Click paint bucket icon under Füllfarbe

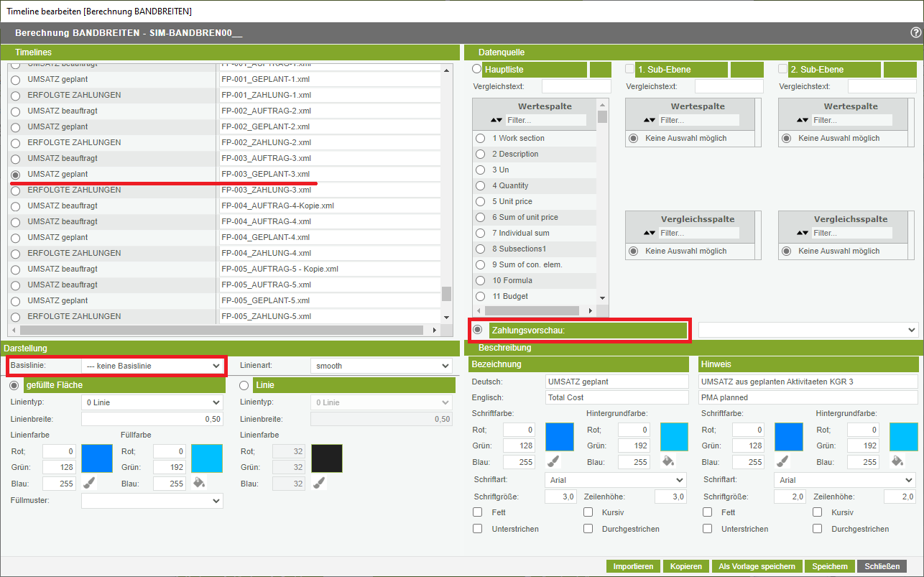click(199, 482)
